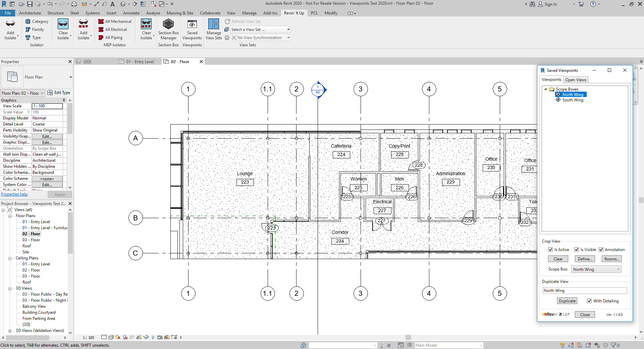Isolate All Mechanical elements
Viewport: 644px width, 349px height.
click(115, 21)
